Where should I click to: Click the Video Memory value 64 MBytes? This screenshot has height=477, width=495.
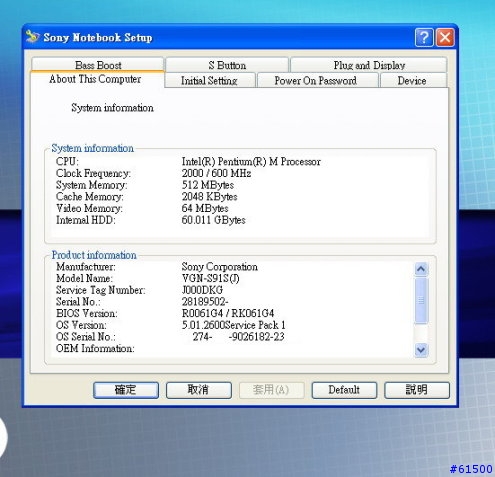tap(205, 208)
